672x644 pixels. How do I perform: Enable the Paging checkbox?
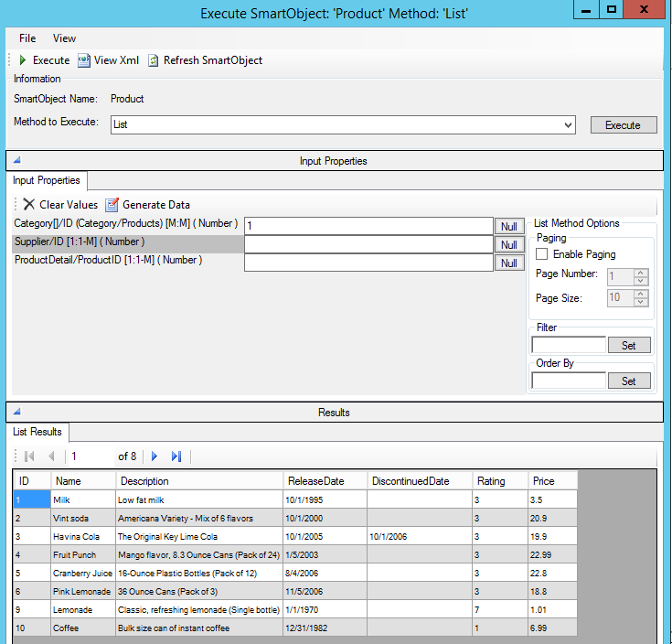[x=542, y=254]
